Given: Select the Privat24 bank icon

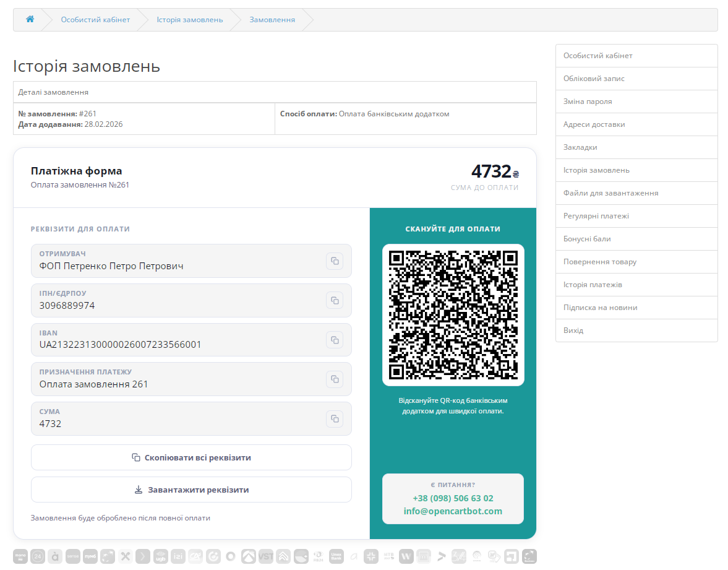Looking at the screenshot, I should click(38, 556).
